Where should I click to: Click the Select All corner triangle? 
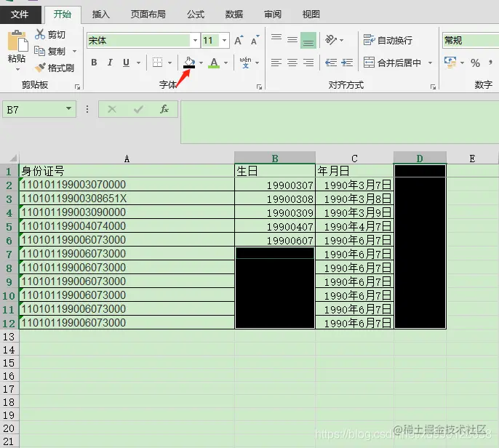tap(13, 158)
